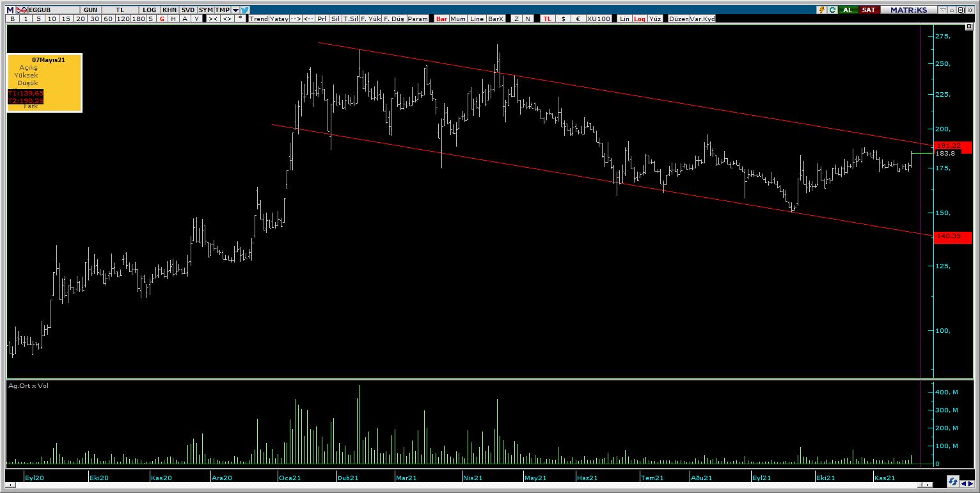Select TL currency in toolbar
The height and width of the screenshot is (493, 980).
click(x=547, y=19)
